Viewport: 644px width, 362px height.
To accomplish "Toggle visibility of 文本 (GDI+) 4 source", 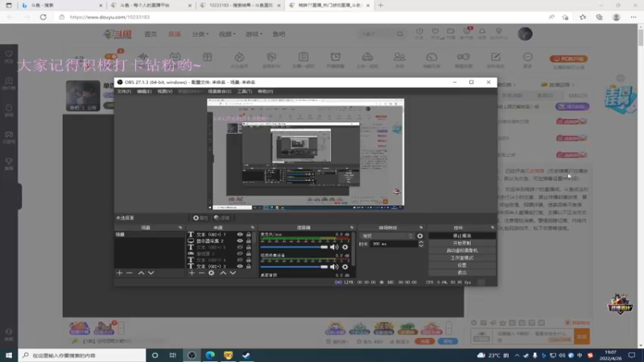I will coord(240,260).
